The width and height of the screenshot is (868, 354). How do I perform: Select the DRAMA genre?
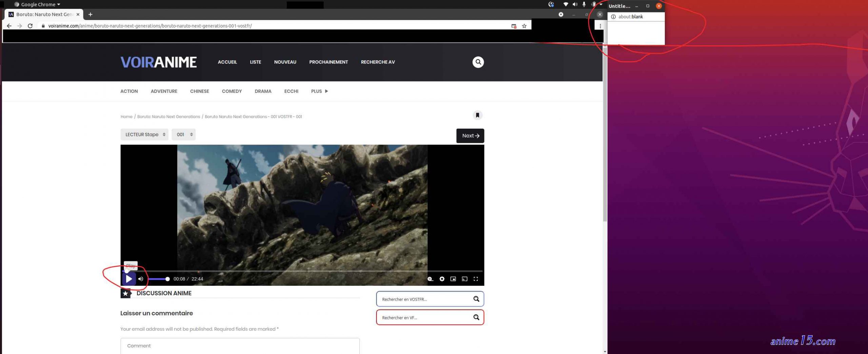[263, 91]
